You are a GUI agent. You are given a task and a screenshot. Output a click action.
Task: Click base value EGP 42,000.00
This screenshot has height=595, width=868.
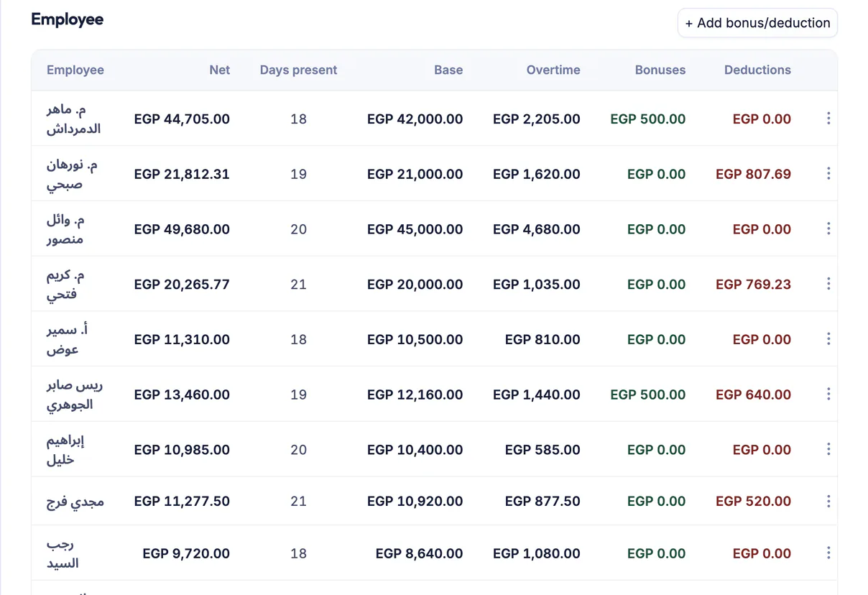tap(415, 119)
